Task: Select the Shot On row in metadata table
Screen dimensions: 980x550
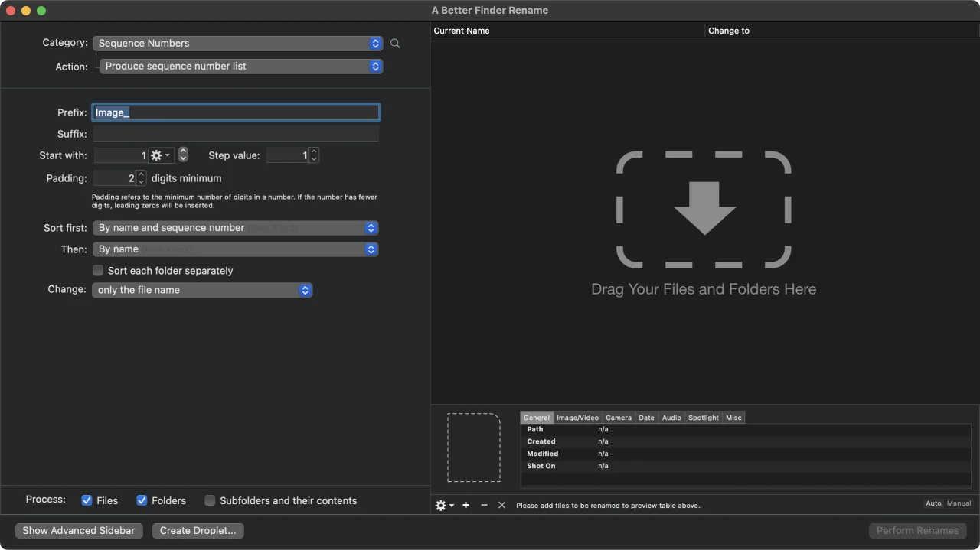Action: (746, 466)
